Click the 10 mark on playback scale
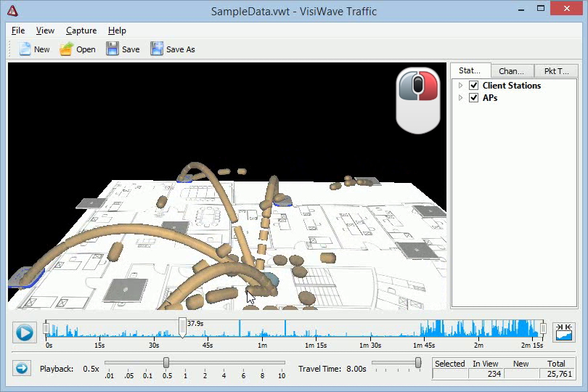 (x=282, y=375)
